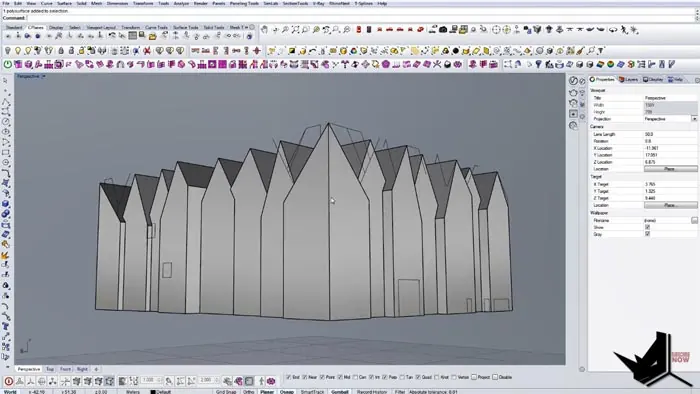Toggle the Quad osnap checkbox
Viewport: 700px width, 394px height.
418,377
